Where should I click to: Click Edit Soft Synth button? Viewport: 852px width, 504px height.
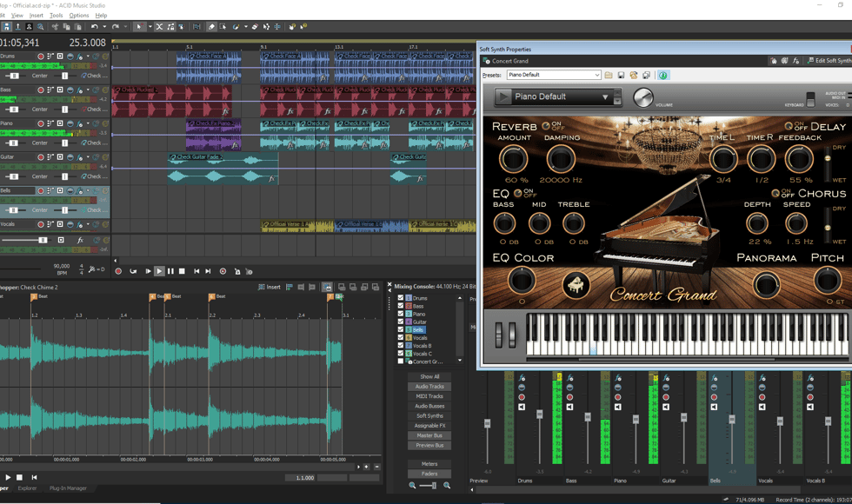(829, 61)
